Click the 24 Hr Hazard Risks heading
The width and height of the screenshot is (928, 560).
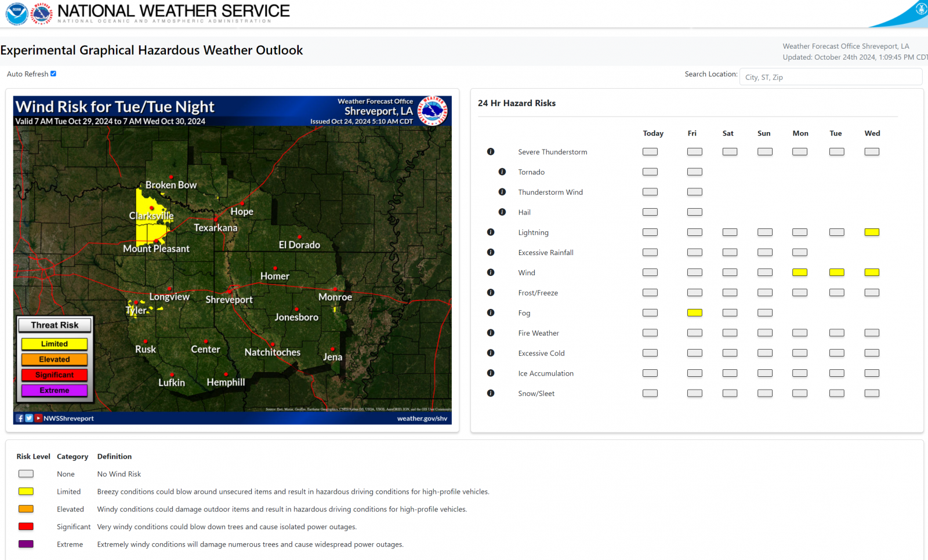(517, 103)
